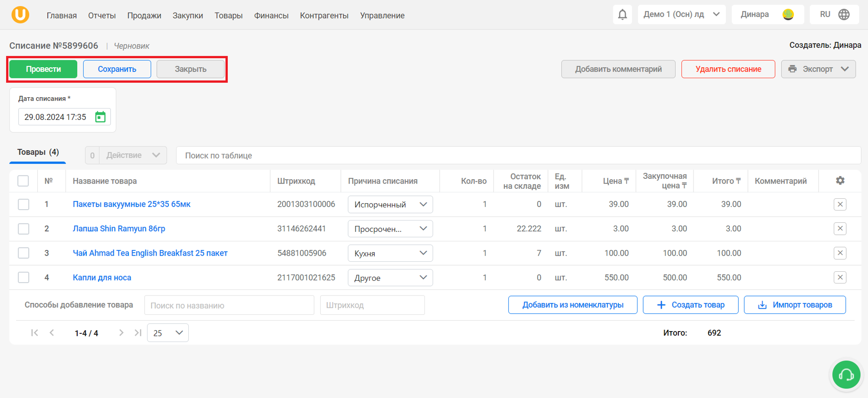Image resolution: width=868 pixels, height=398 pixels.
Task: Open product link Пакеты вакуумные 25*35 65мк
Action: [x=132, y=204]
